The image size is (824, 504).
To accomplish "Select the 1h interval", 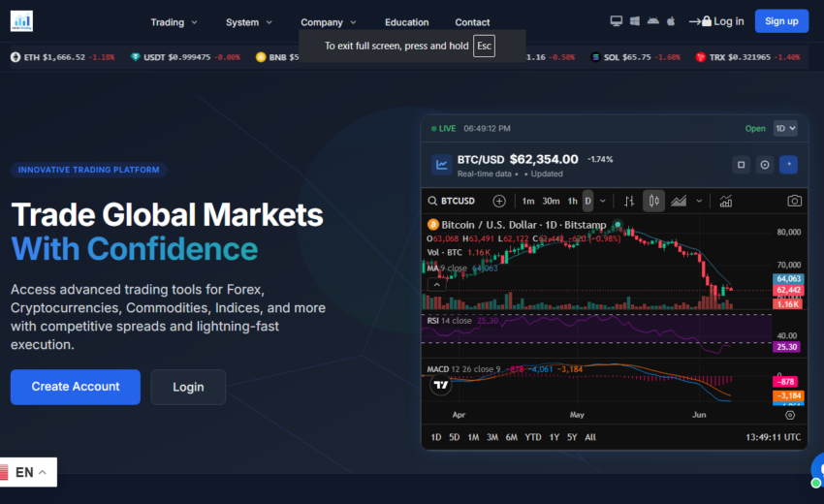I will pos(572,201).
